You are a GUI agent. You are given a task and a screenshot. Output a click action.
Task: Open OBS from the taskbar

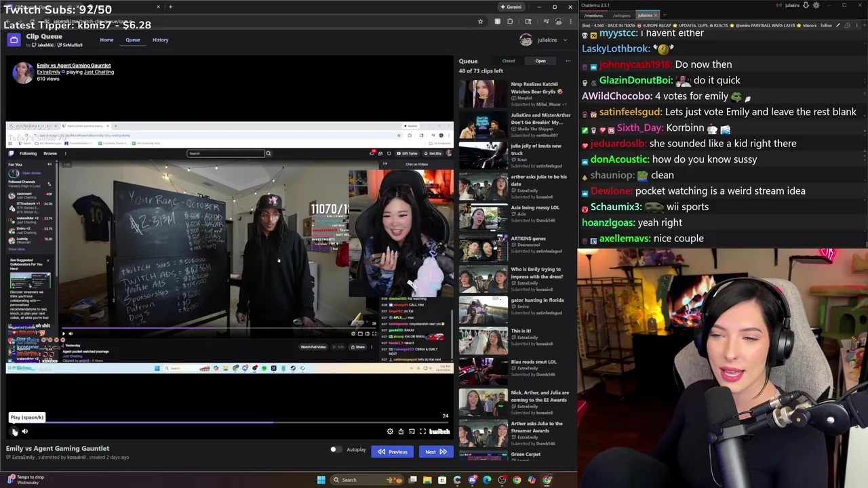[502, 480]
